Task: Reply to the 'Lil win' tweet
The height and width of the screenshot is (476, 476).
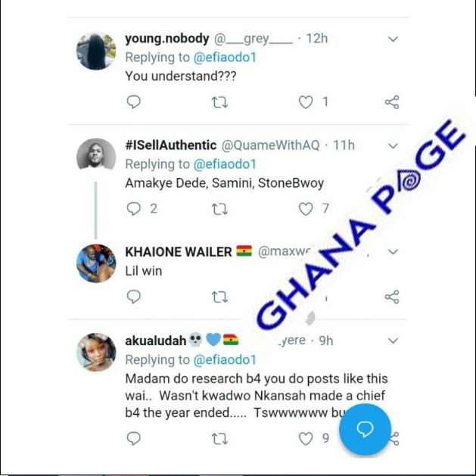Action: point(134,297)
